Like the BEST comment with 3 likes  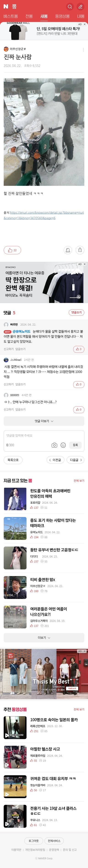tap(79, 349)
